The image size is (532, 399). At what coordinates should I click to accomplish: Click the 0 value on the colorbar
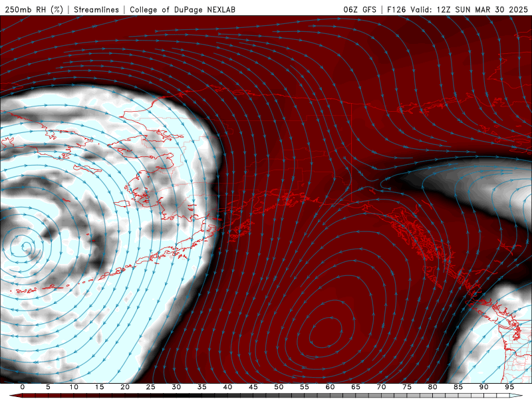point(23,387)
